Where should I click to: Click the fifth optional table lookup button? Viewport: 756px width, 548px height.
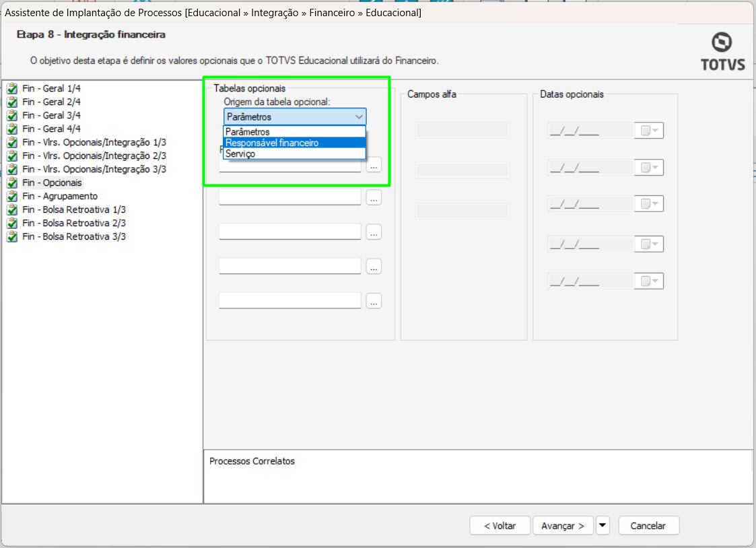[x=374, y=301]
